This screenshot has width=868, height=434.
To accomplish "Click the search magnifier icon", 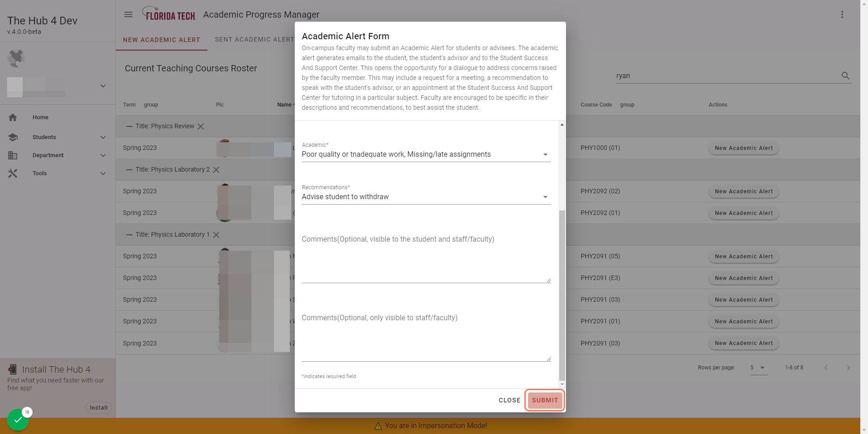I will pyautogui.click(x=845, y=75).
